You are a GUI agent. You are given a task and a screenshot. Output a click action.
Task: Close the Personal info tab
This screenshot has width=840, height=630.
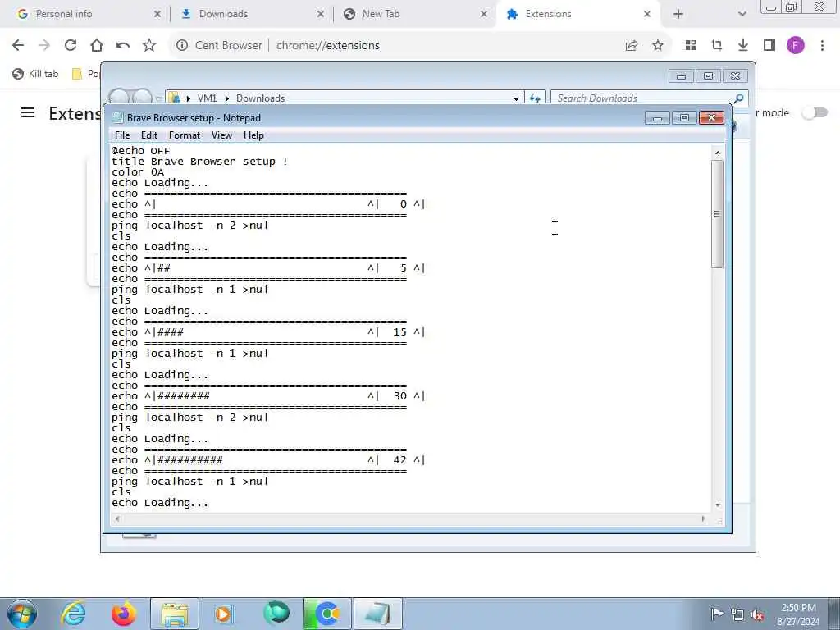click(x=157, y=14)
